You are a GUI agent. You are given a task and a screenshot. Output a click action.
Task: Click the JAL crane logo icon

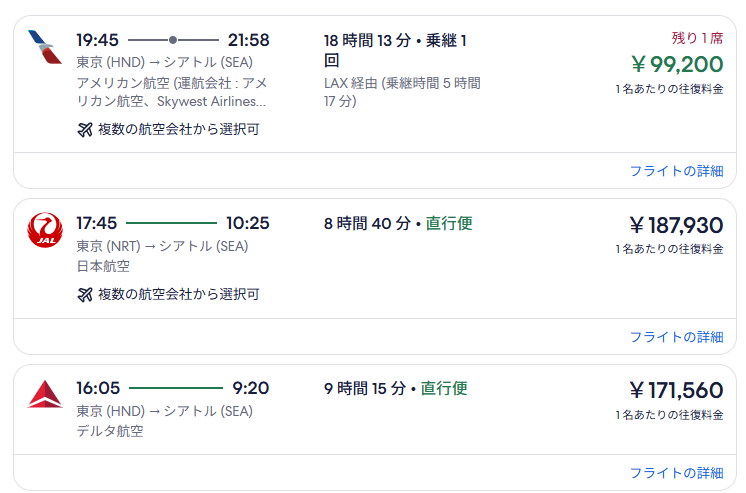(x=45, y=230)
